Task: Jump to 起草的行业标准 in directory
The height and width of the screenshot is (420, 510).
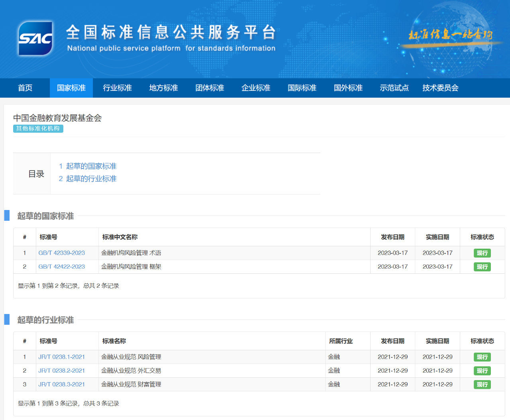Action: 91,179
